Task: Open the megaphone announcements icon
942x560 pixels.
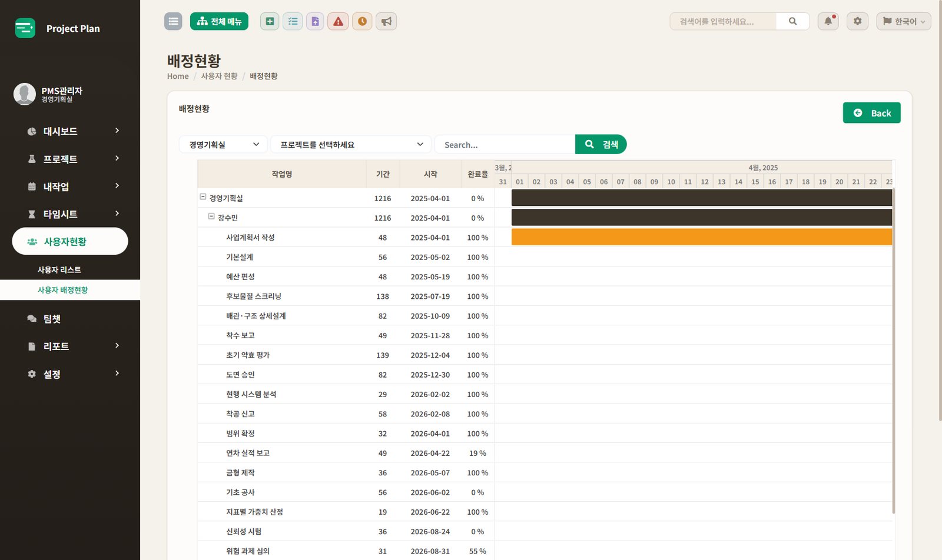Action: [386, 21]
